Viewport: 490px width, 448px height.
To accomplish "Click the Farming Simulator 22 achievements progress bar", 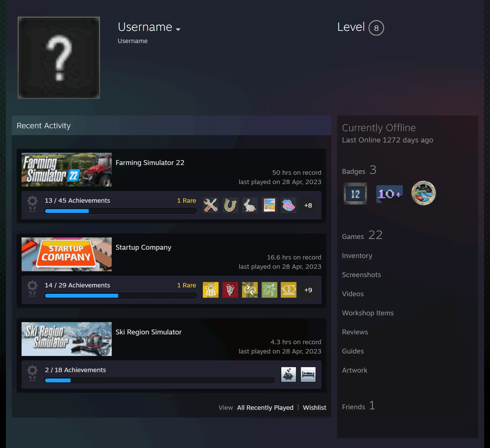I will 121,211.
